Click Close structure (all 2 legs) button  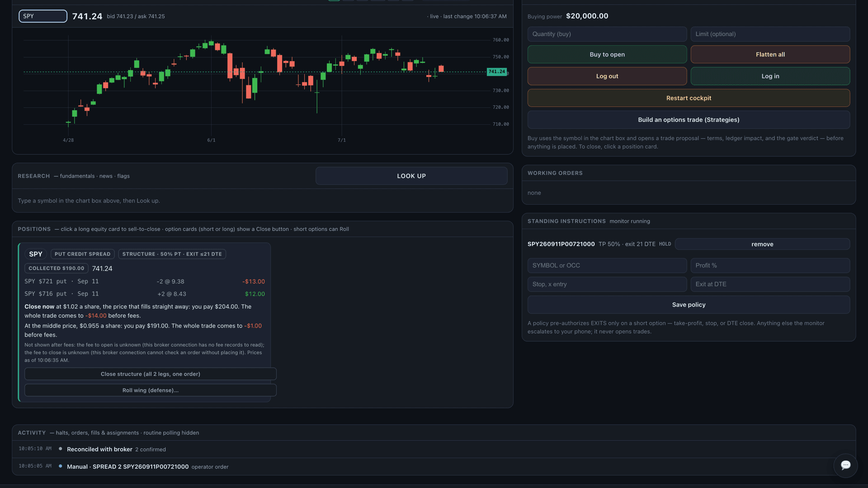[x=151, y=374]
